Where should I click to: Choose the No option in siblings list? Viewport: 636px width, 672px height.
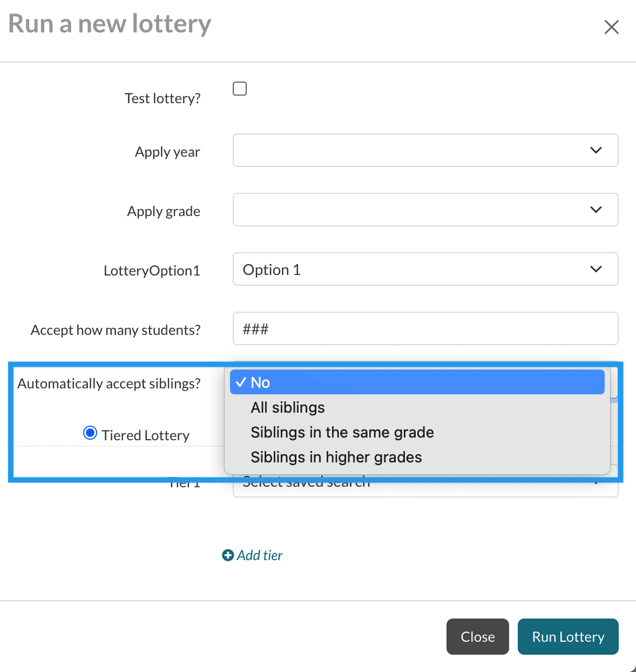point(417,382)
